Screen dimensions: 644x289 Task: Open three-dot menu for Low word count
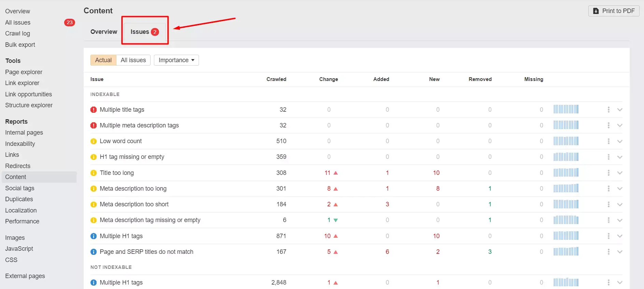click(x=609, y=141)
